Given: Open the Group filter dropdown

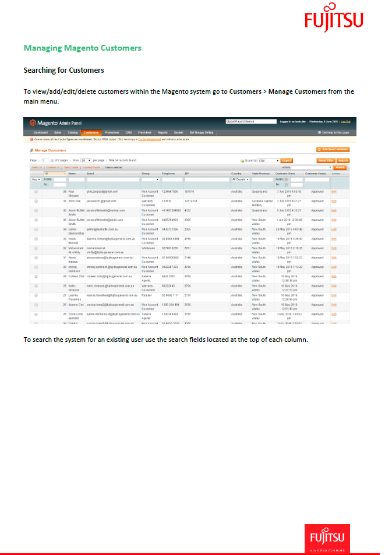Looking at the screenshot, I should (x=150, y=179).
